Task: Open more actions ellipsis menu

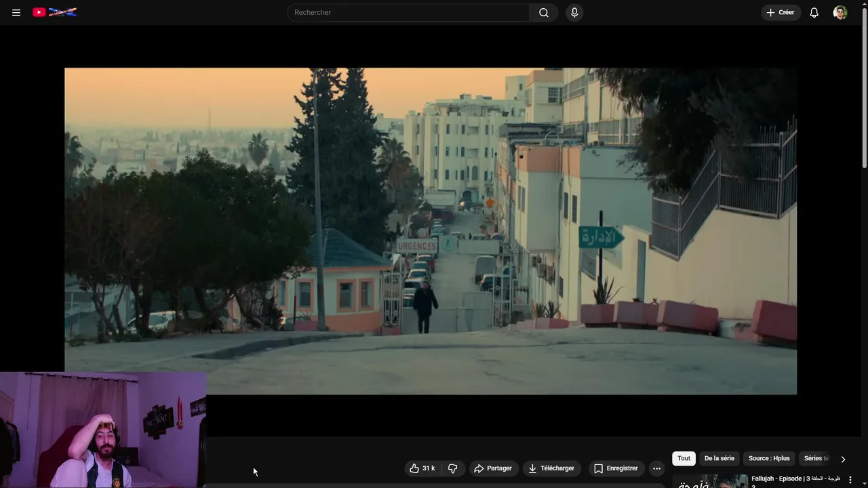Action: pyautogui.click(x=656, y=468)
